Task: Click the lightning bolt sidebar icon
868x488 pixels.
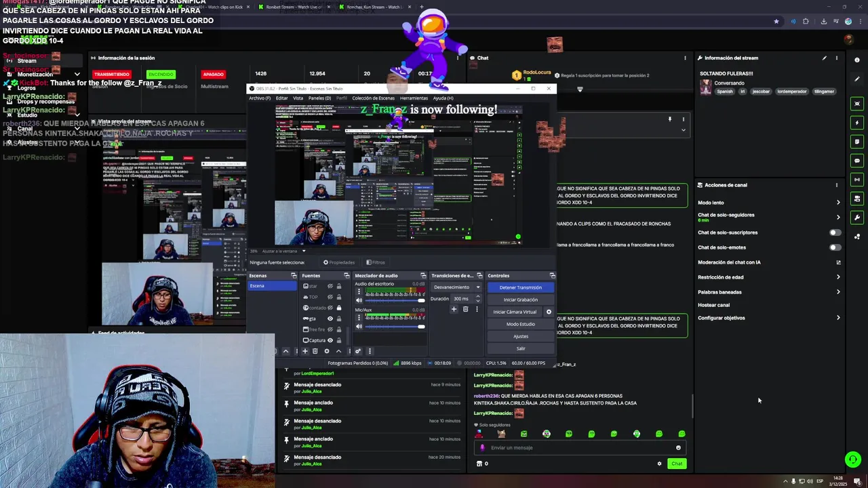Action: 857,123
